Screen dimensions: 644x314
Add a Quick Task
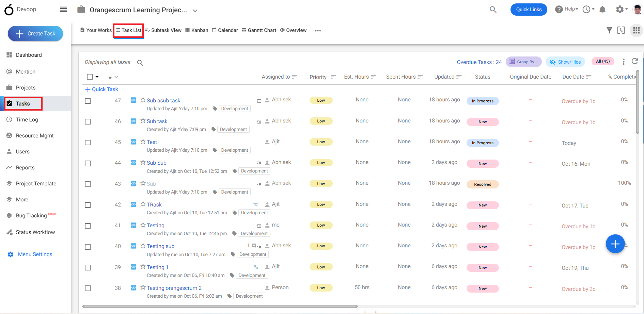click(101, 89)
